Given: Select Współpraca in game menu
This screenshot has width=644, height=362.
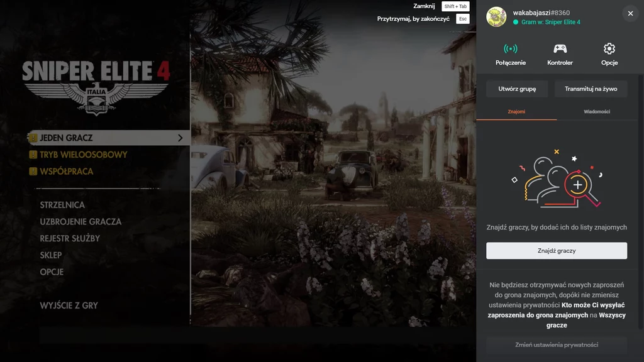Looking at the screenshot, I should coord(66,172).
